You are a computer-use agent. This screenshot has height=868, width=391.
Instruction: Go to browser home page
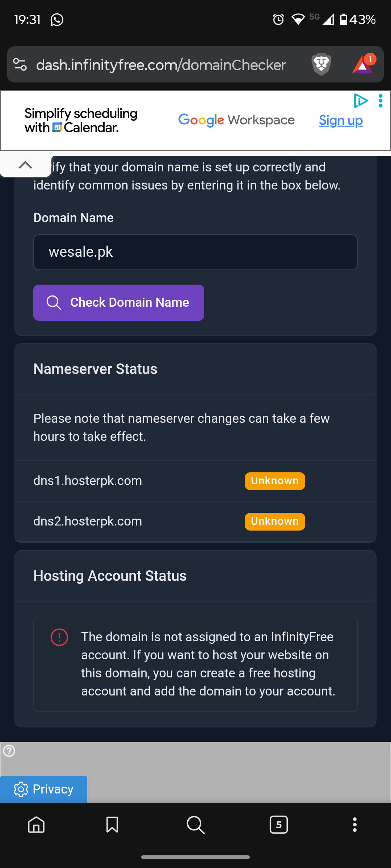click(36, 825)
